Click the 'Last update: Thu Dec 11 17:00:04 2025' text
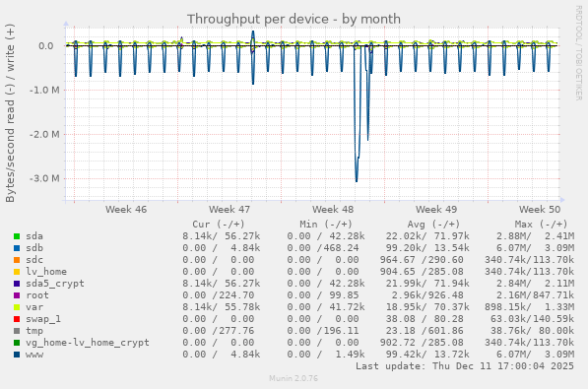Screen dimensions: 588x389 click(465, 366)
